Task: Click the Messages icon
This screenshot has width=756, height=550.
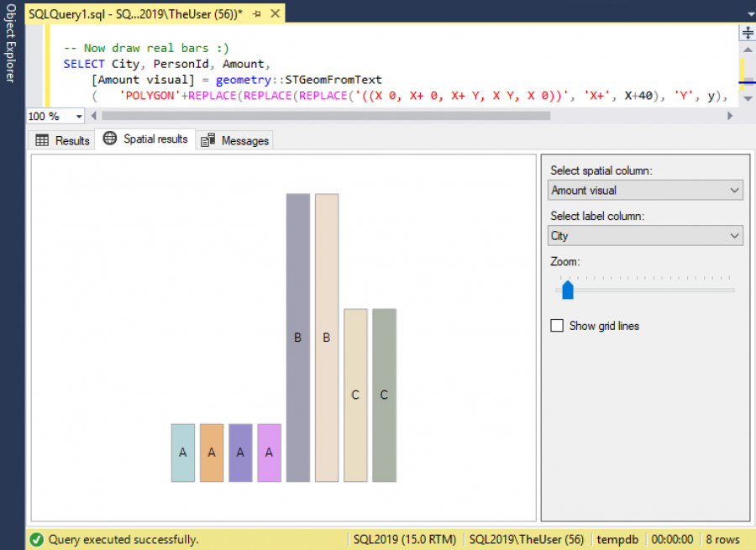Action: pos(207,139)
